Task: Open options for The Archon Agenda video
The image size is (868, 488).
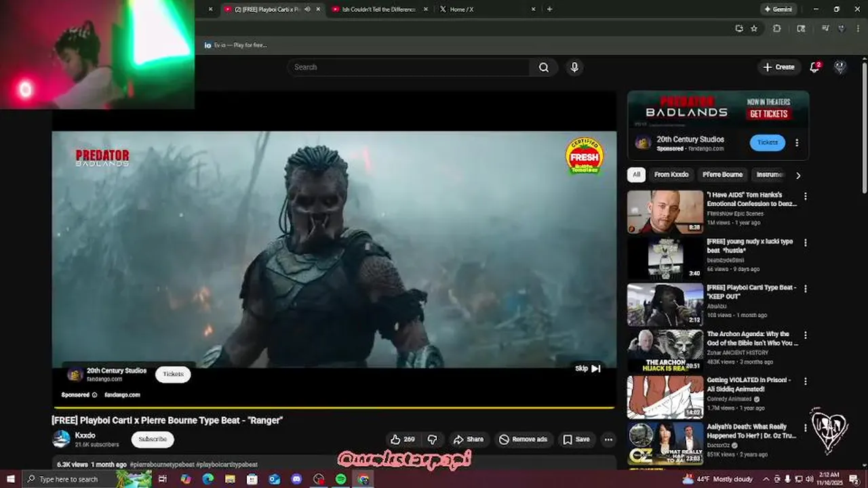Action: tap(806, 335)
